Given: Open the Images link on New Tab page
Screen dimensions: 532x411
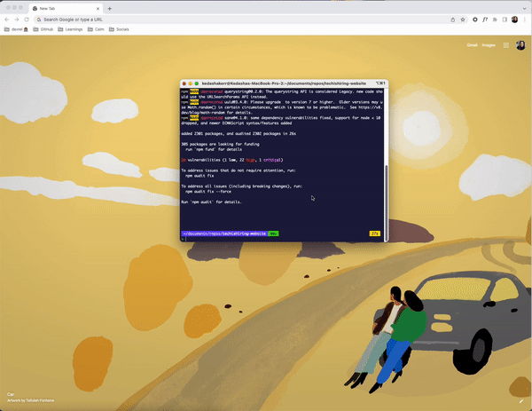Looking at the screenshot, I should (489, 45).
